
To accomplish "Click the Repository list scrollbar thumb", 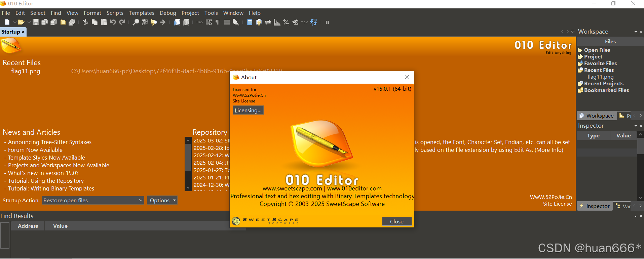I will point(188,158).
